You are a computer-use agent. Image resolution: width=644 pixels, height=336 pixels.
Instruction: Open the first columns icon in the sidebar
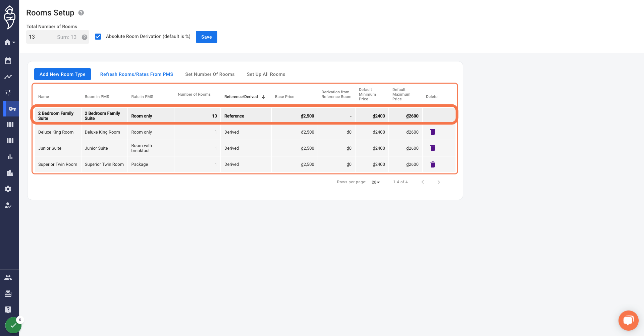(10, 125)
